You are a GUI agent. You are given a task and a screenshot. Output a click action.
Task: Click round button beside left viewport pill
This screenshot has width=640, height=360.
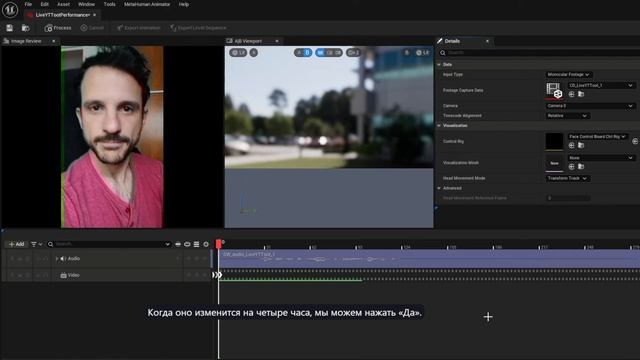(x=253, y=53)
